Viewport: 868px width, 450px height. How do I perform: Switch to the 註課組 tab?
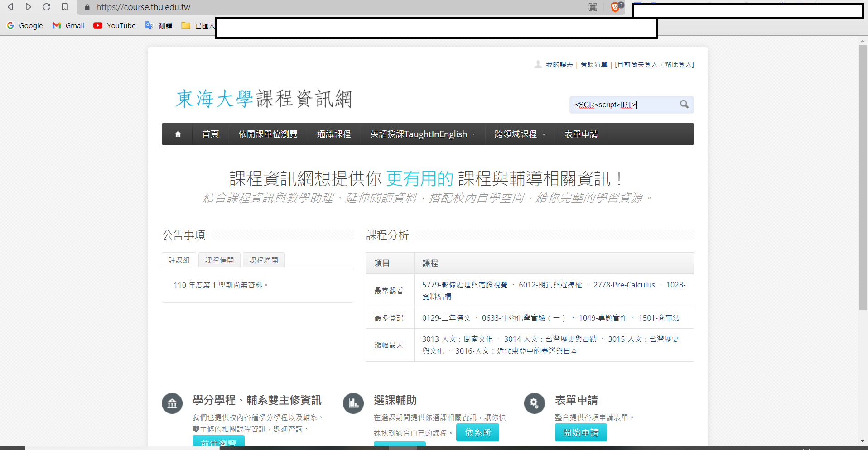pyautogui.click(x=179, y=260)
